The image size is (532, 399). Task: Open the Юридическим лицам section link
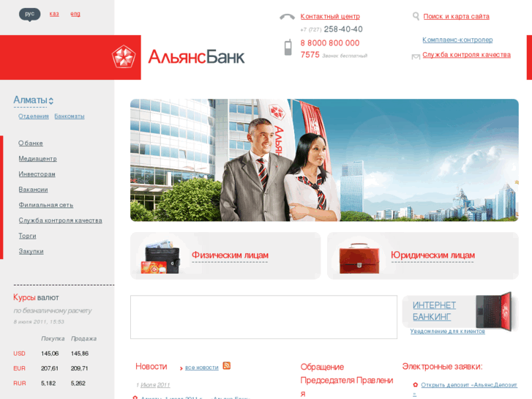point(432,255)
